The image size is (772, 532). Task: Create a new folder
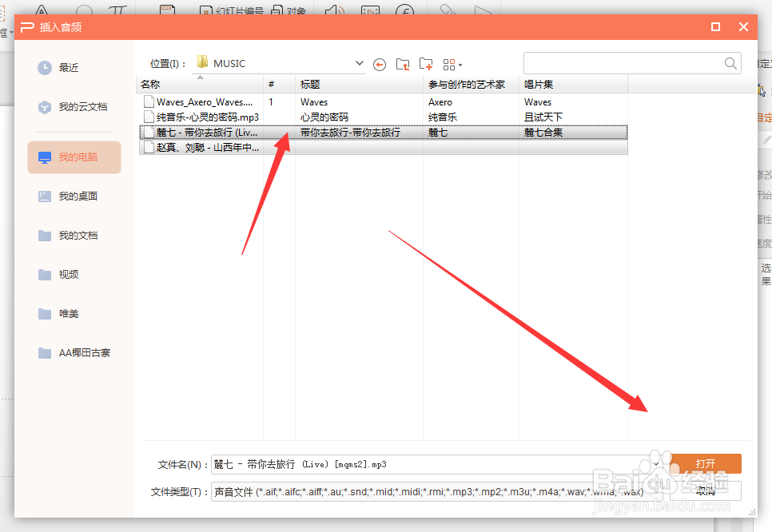[x=426, y=63]
